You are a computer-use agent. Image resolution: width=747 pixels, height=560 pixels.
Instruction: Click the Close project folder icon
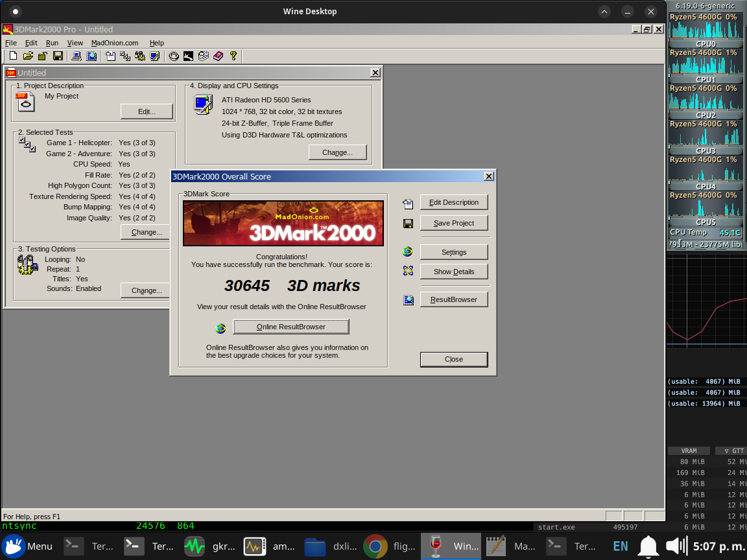coord(43,56)
